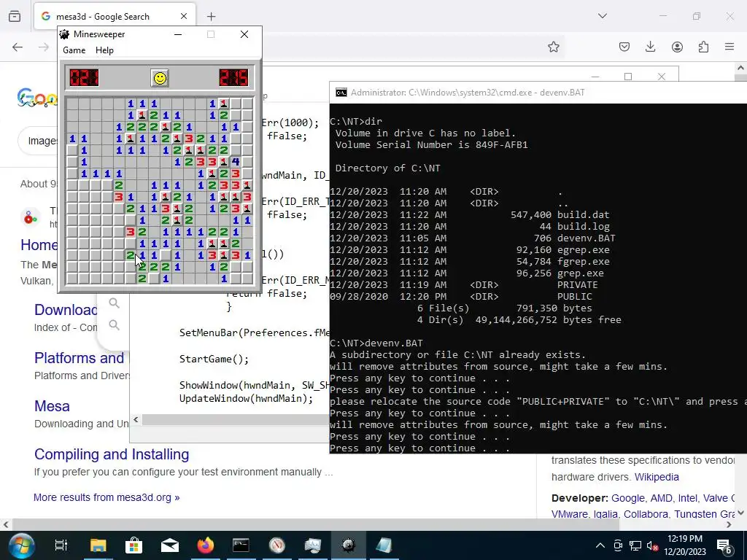
Task: Click the Google developer link
Action: coord(628,498)
